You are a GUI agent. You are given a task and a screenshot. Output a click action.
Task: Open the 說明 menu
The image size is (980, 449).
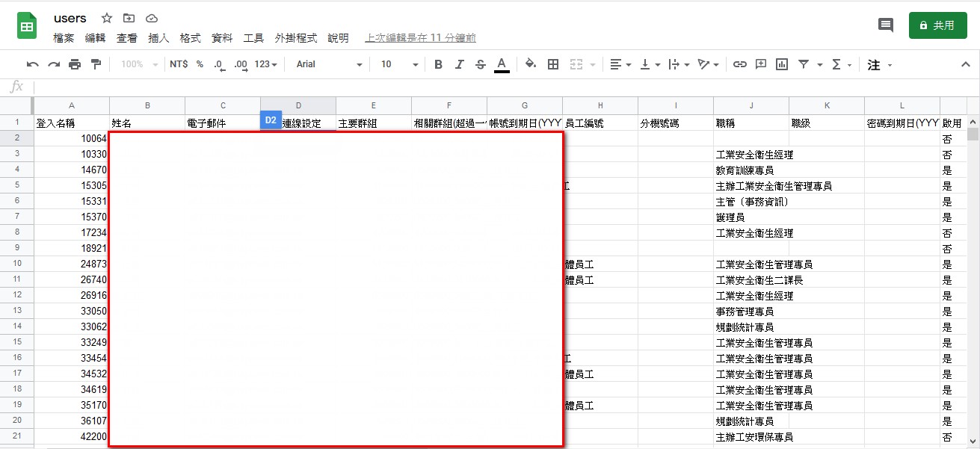[339, 38]
